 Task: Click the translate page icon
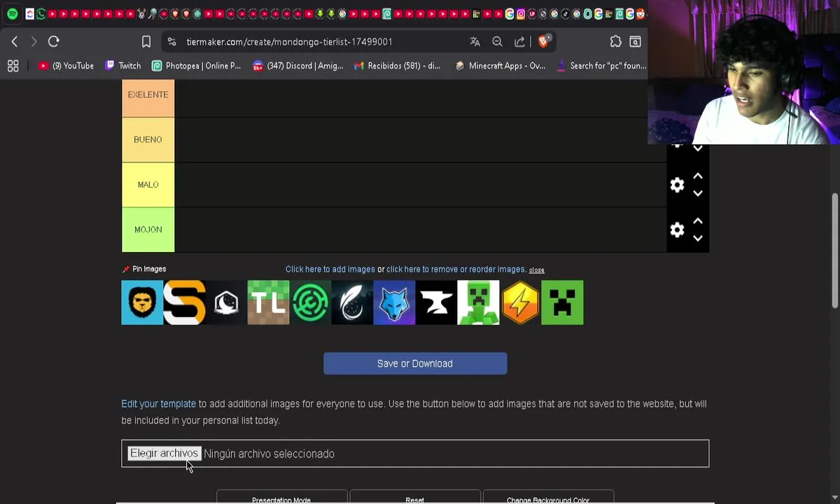pos(475,42)
